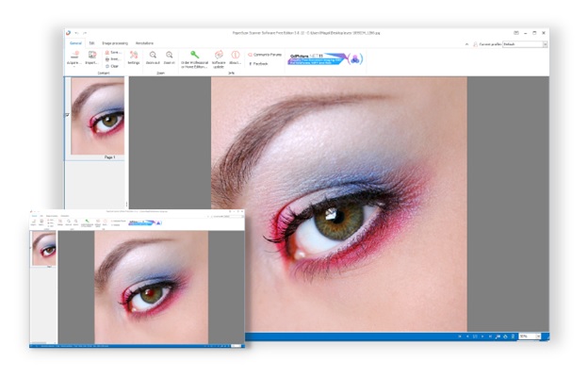Image resolution: width=588 pixels, height=378 pixels.
Task: Expand the zoom percentage dropdown in status bar
Action: click(x=539, y=336)
